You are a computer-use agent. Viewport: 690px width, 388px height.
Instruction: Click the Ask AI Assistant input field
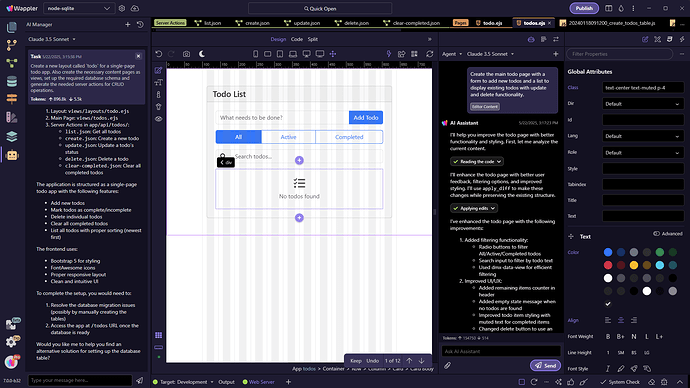click(501, 351)
